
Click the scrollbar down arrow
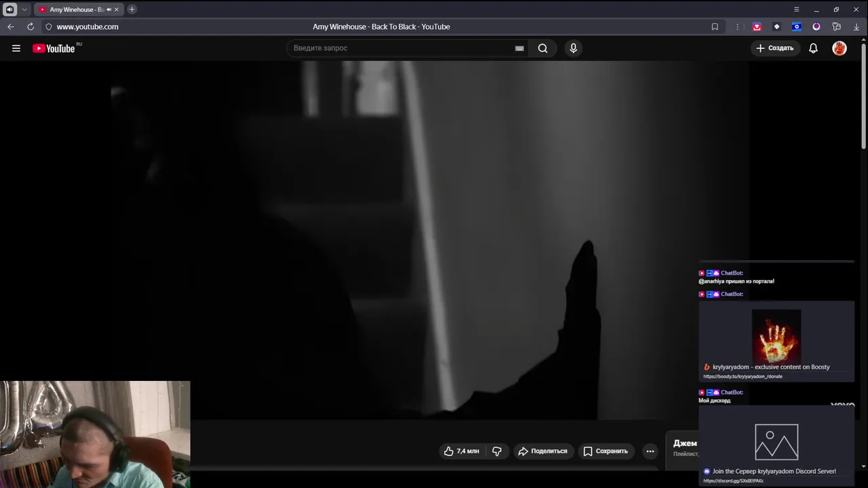coord(863,466)
